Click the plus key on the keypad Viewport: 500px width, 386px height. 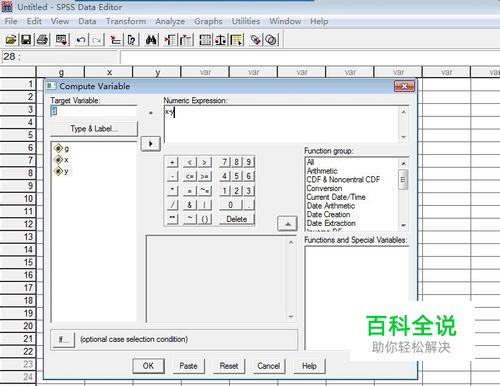tap(172, 163)
